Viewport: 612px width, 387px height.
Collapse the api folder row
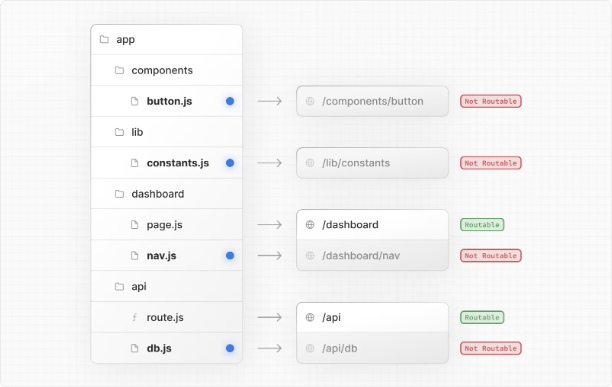pyautogui.click(x=167, y=286)
